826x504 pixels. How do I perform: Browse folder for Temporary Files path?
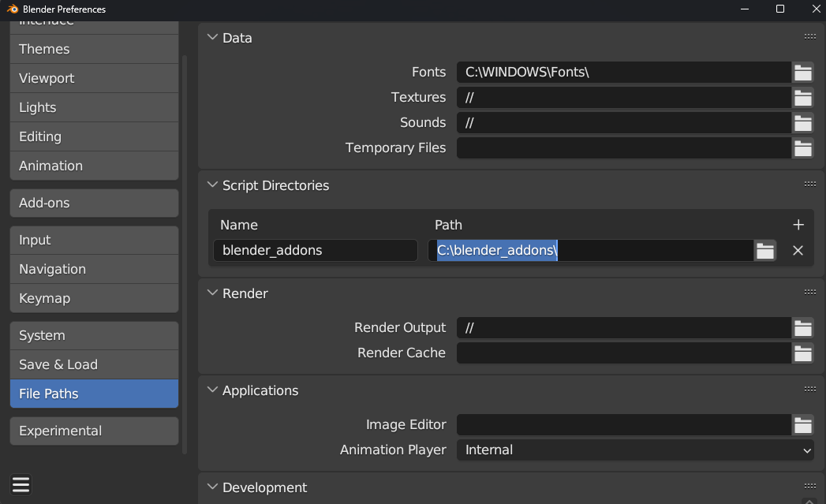tap(802, 148)
